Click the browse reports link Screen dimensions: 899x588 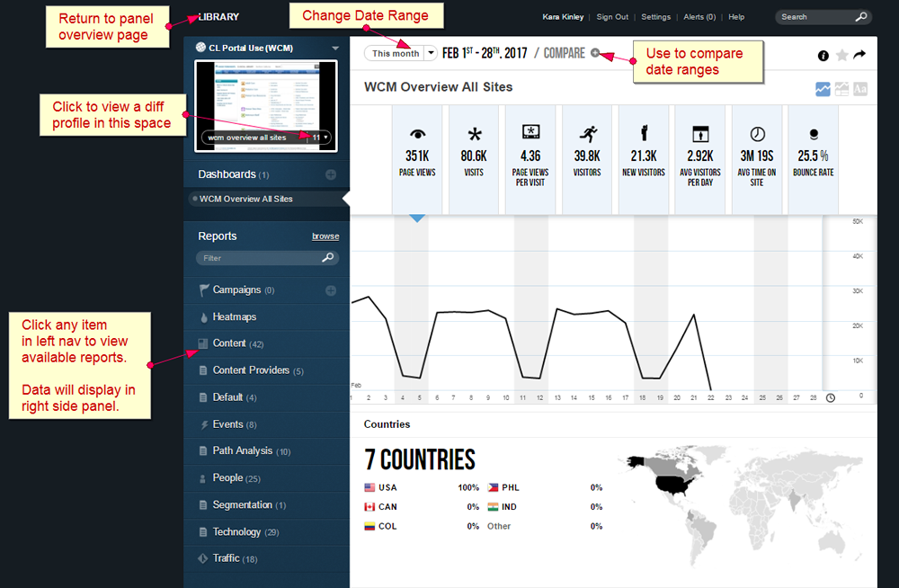point(325,236)
